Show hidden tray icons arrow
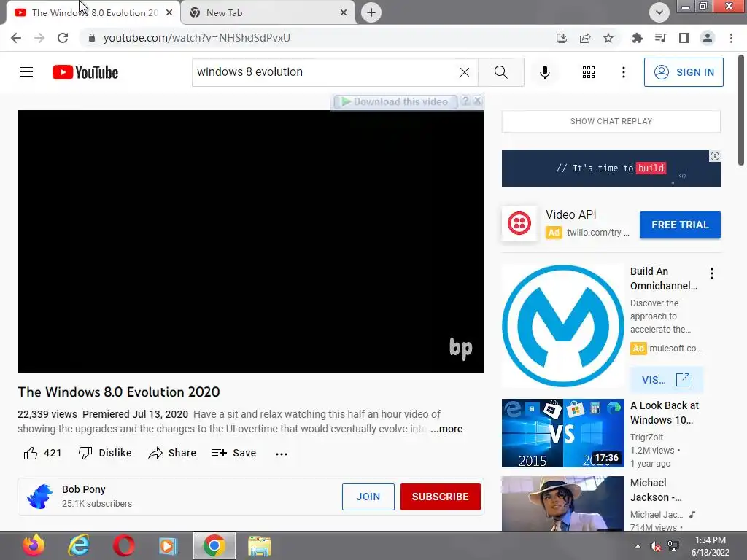The height and width of the screenshot is (560, 747). [x=638, y=546]
